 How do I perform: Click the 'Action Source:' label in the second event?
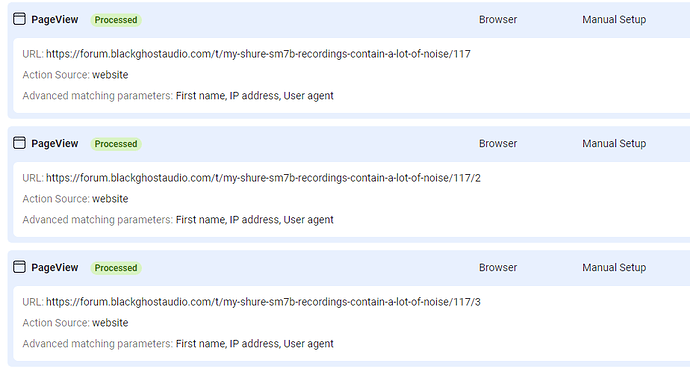(56, 199)
